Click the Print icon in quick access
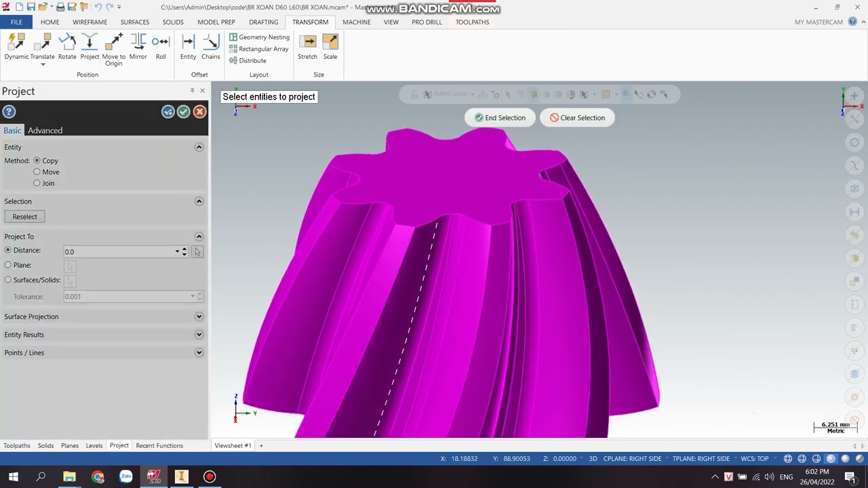This screenshot has width=868, height=488. 60,7
